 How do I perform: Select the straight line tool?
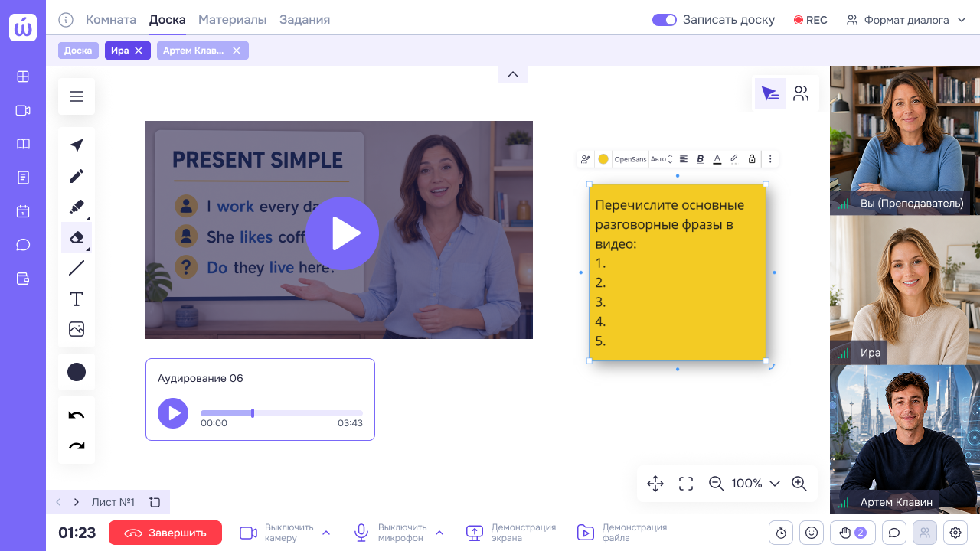(77, 268)
